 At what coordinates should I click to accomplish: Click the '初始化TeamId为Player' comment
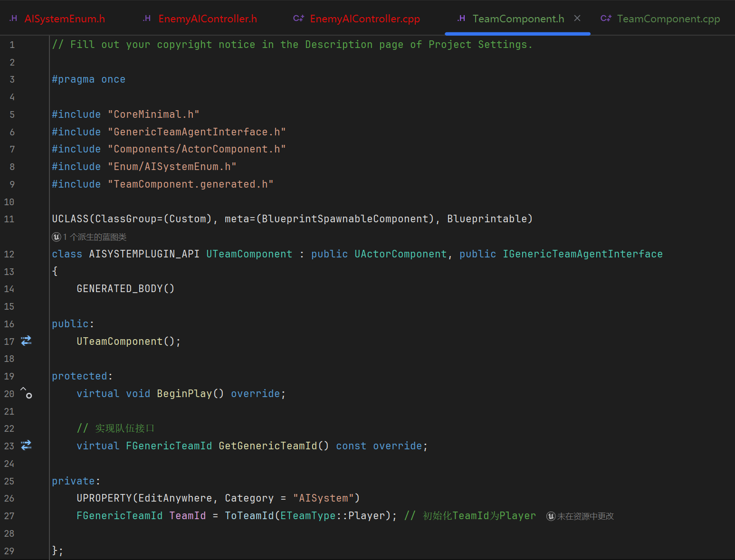[479, 516]
